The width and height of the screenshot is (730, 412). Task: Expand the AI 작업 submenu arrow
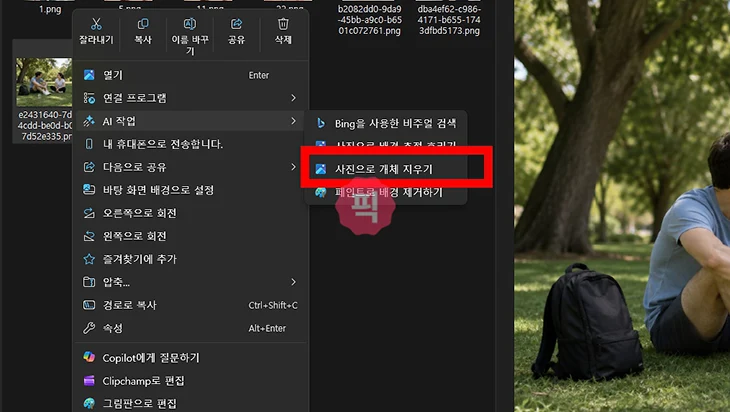pyautogui.click(x=293, y=121)
